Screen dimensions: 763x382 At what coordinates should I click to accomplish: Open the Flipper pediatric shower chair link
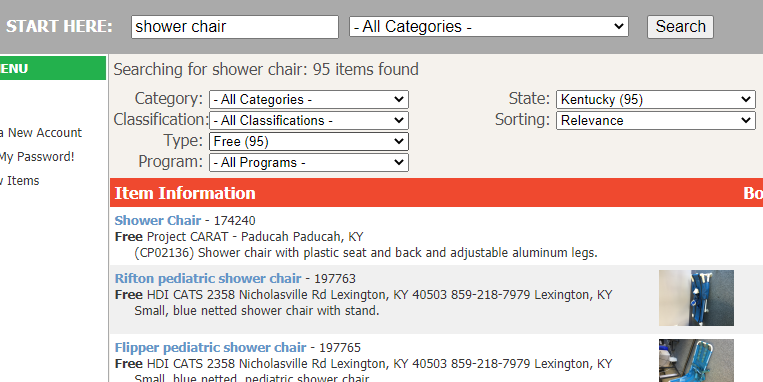(210, 347)
